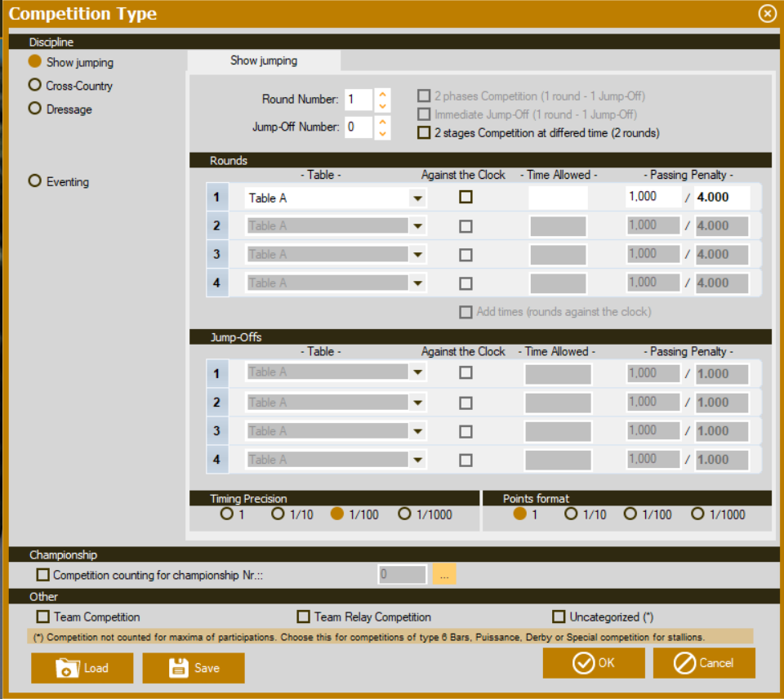
Task: Switch to the Show jumping tab
Action: click(x=264, y=60)
